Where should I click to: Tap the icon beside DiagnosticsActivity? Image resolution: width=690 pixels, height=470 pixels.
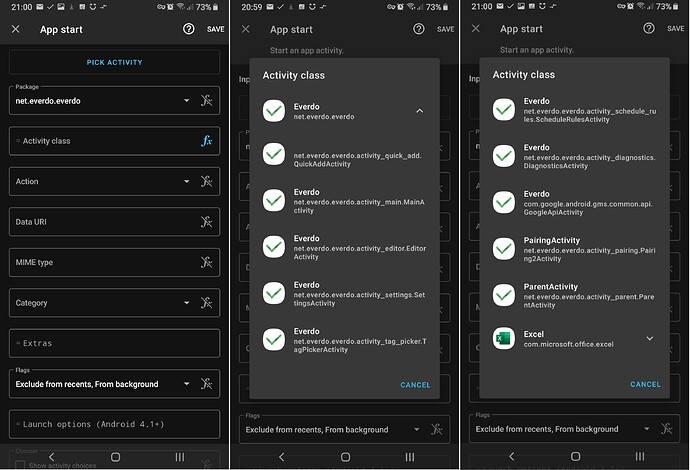(504, 156)
